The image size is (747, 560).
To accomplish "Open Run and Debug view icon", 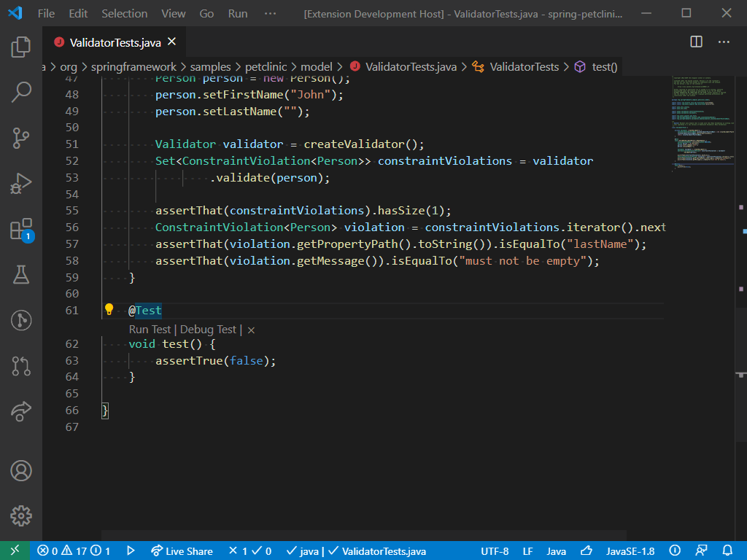I will [x=21, y=184].
